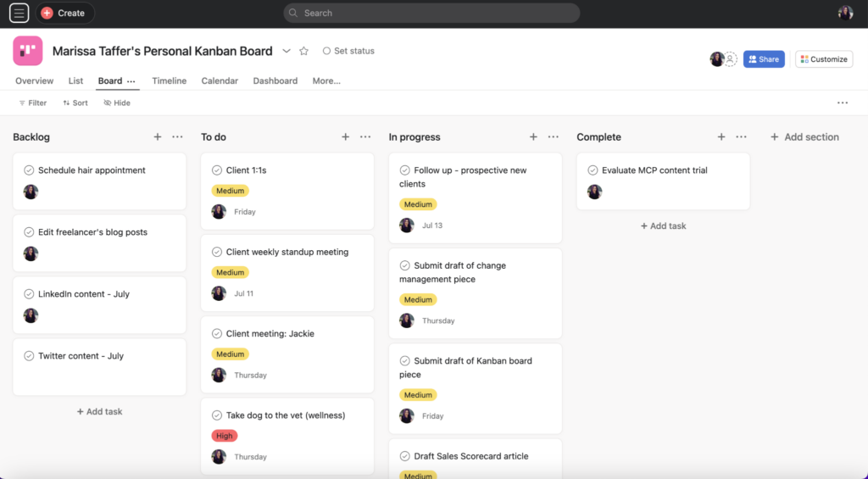Mark Client weekly standup meeting complete
This screenshot has height=479, width=868.
click(x=217, y=252)
